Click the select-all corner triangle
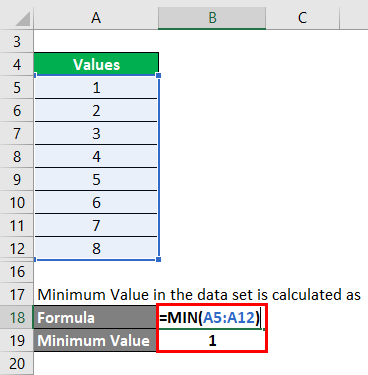This screenshot has height=375, width=368. 22,19
